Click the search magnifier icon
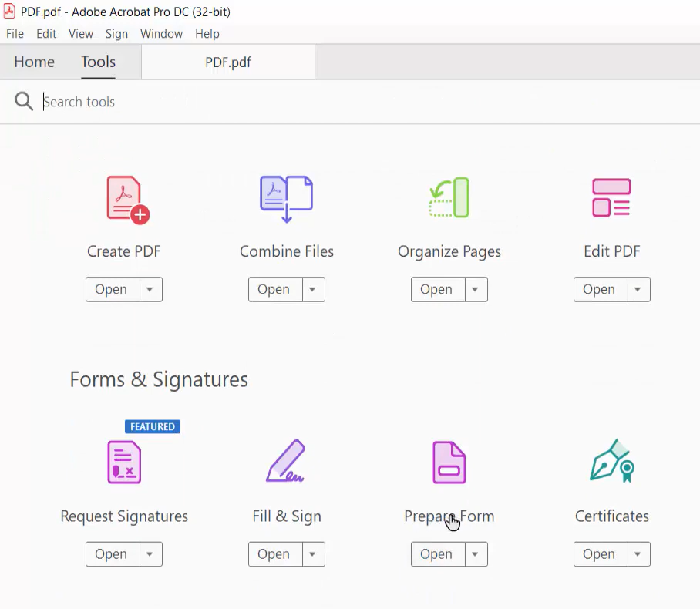 (x=24, y=101)
